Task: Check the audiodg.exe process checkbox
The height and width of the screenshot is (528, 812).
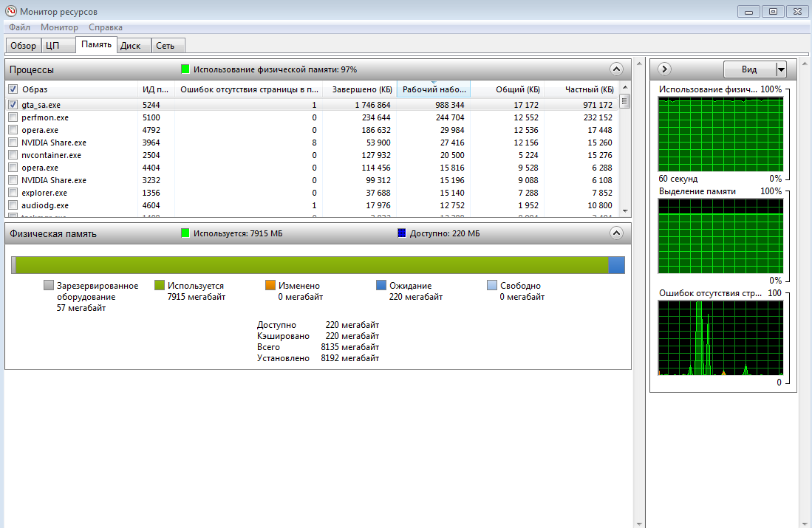Action: (13, 205)
